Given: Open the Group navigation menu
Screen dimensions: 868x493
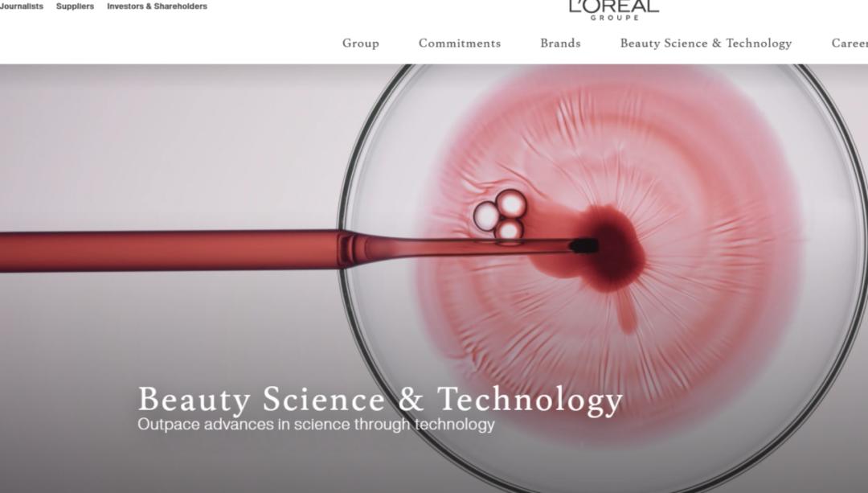Looking at the screenshot, I should 360,43.
